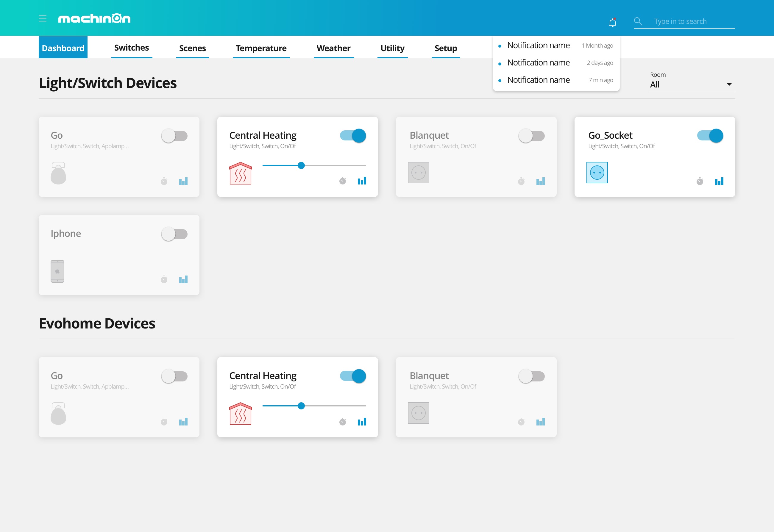Open notification from 1 Month ago
Screen dimensions: 774x532
pos(556,45)
